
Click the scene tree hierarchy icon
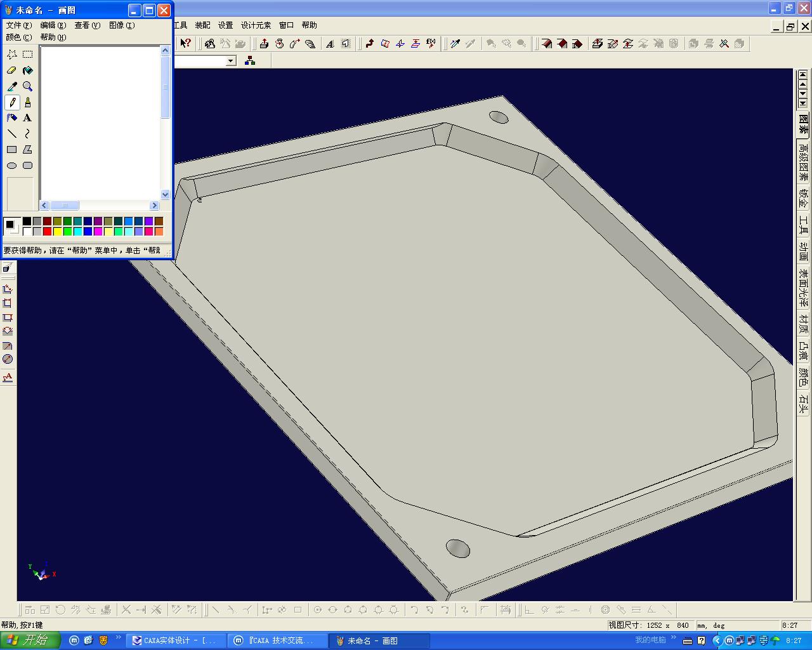(x=250, y=60)
